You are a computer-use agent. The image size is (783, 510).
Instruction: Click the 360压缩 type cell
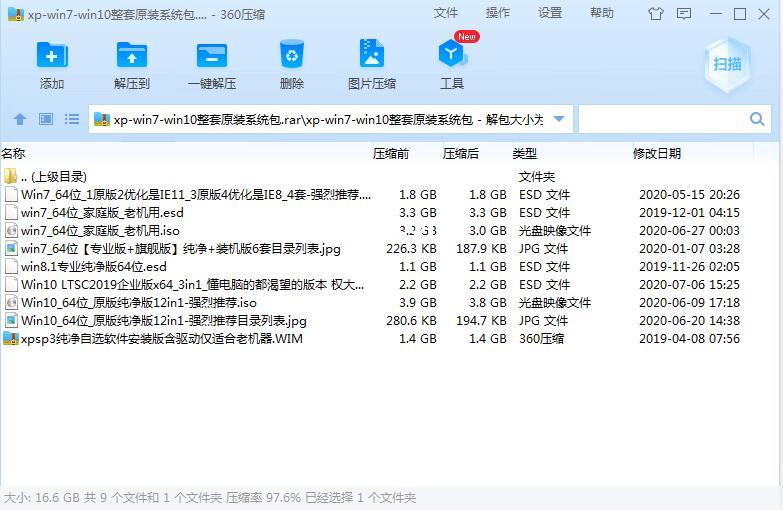pos(541,338)
